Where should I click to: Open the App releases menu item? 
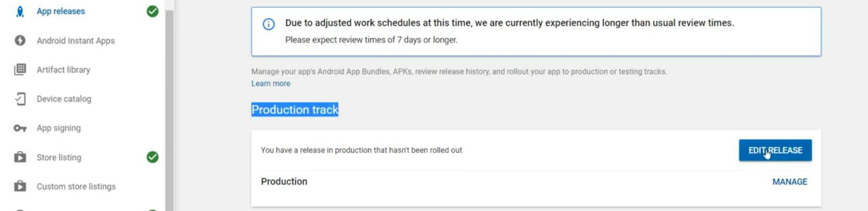click(x=61, y=11)
